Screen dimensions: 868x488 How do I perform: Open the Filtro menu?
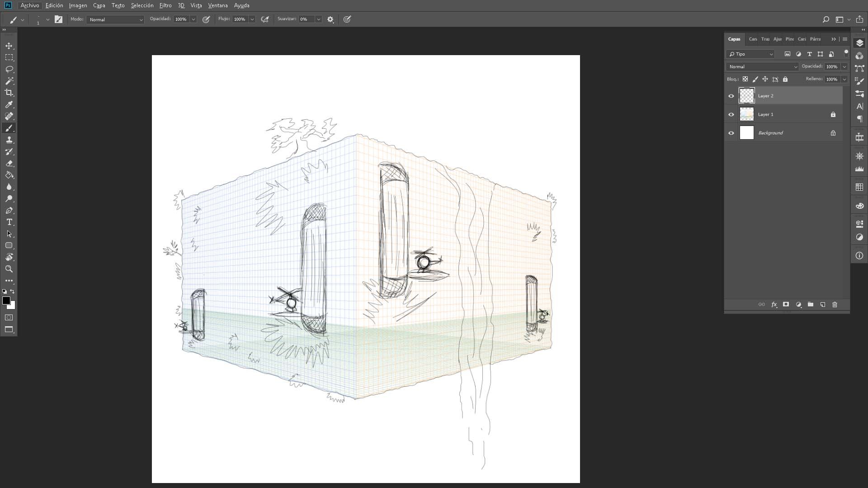165,5
